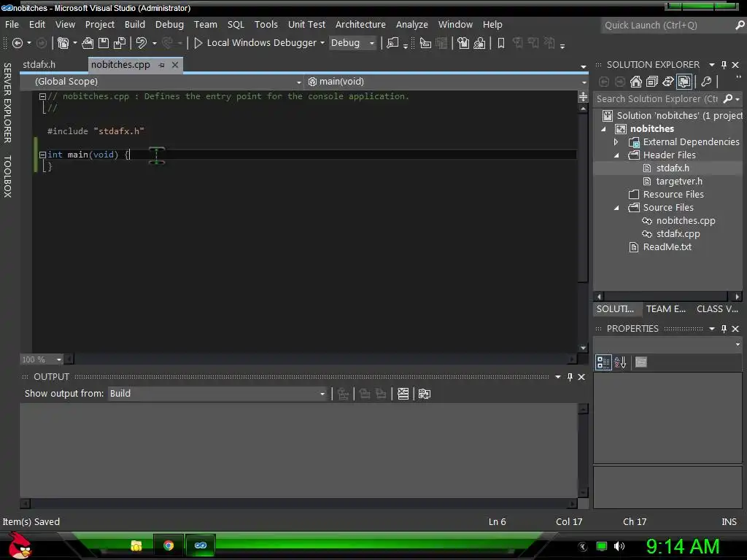Click the Solution Explorer Home icon
The image size is (747, 560).
(636, 82)
